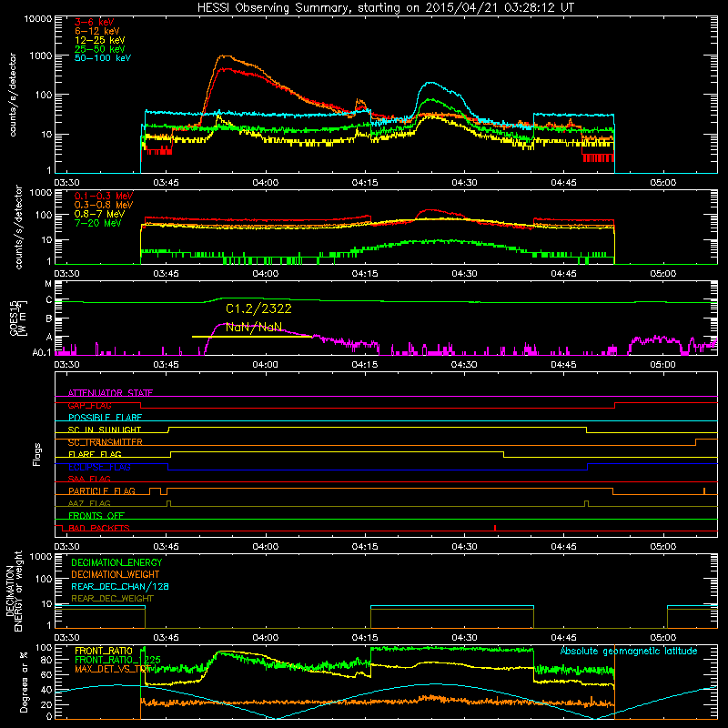
Task: Click the BAD_PACKETS flag label
Action: click(x=99, y=528)
